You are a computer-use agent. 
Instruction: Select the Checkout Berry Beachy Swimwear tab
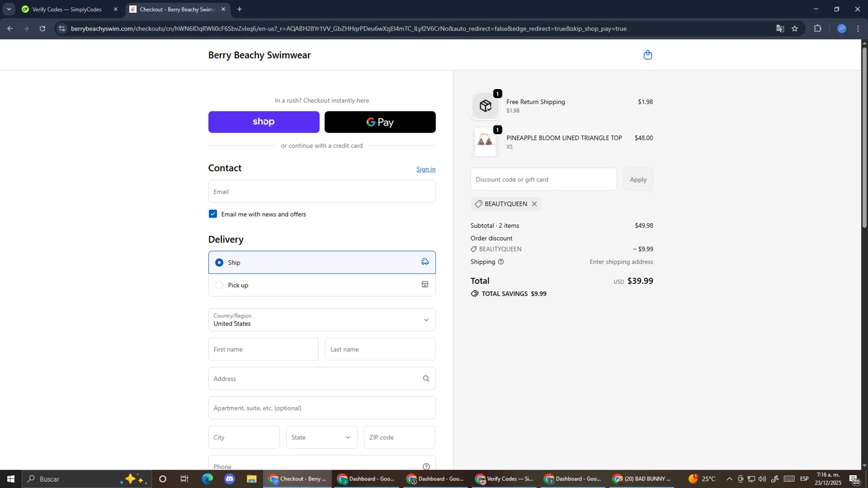coord(176,9)
